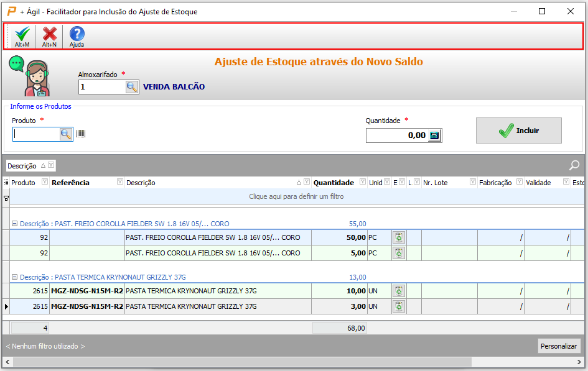Open filter on Validade column
Screen dimensions: 588x371
point(566,182)
